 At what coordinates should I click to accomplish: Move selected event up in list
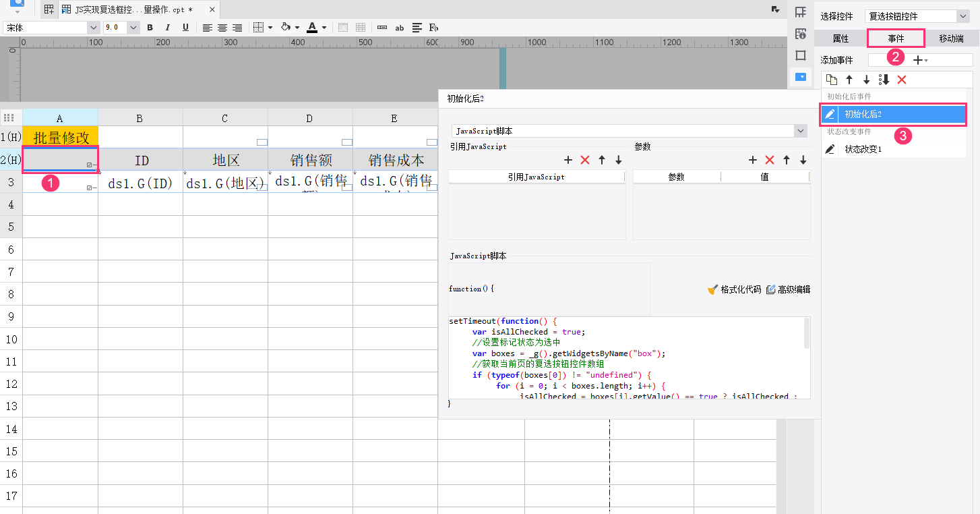(849, 80)
